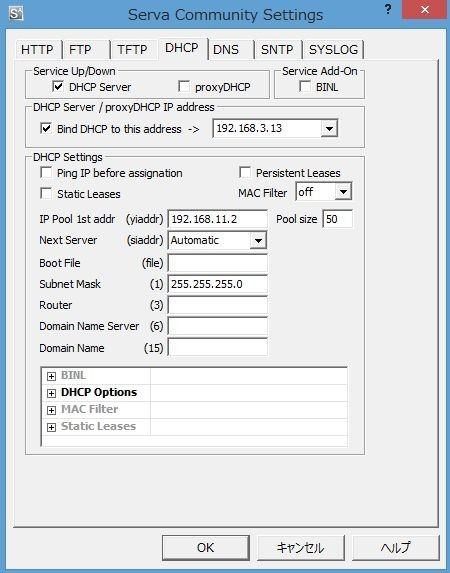Click the Pool size field
The height and width of the screenshot is (573, 450).
tap(337, 219)
